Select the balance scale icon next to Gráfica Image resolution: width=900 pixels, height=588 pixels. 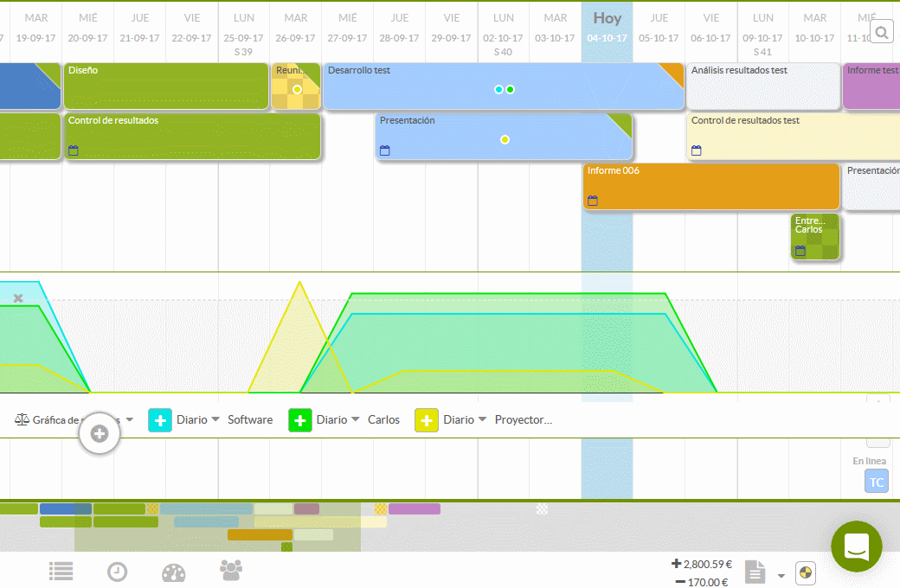[x=21, y=419]
